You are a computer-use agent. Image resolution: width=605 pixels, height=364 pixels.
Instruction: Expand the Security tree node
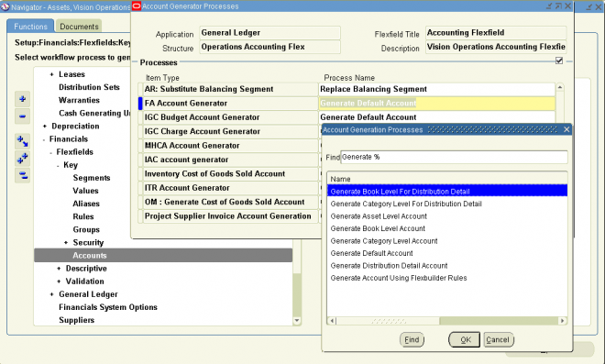click(x=66, y=242)
